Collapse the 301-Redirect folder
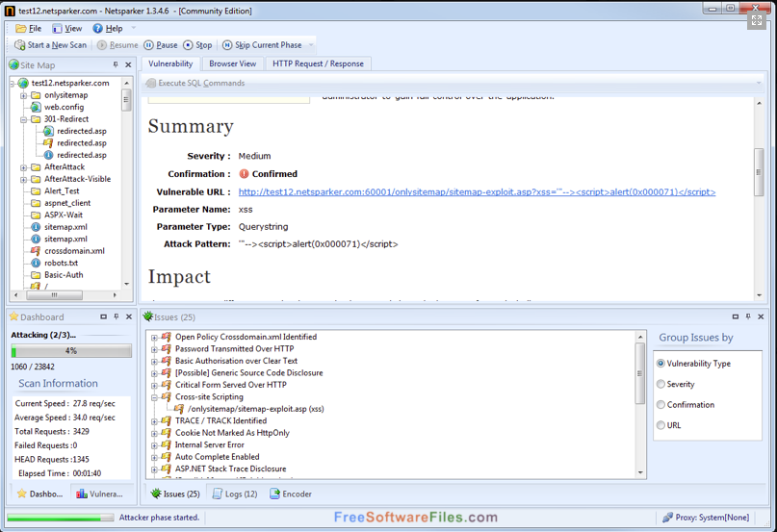The image size is (777, 532). [x=23, y=119]
